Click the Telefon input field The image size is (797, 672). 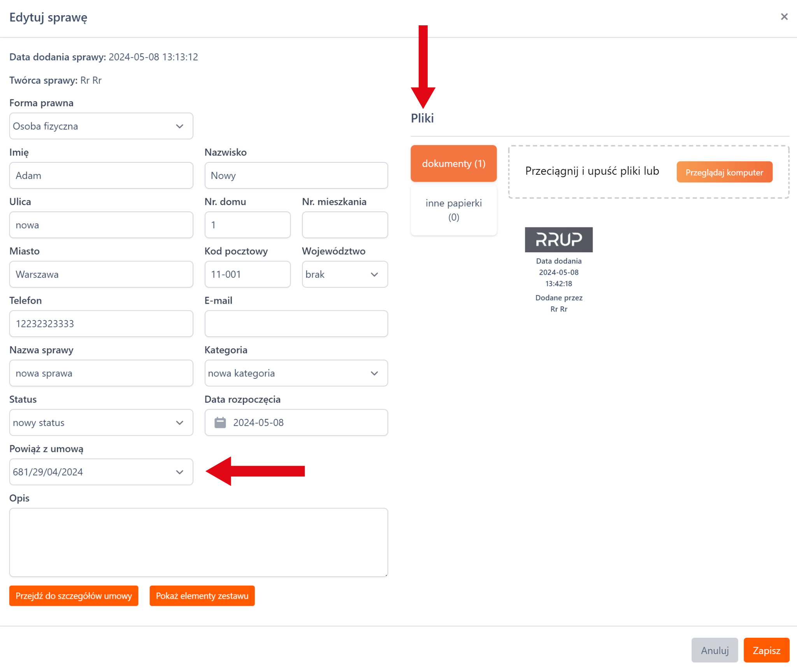tap(101, 324)
